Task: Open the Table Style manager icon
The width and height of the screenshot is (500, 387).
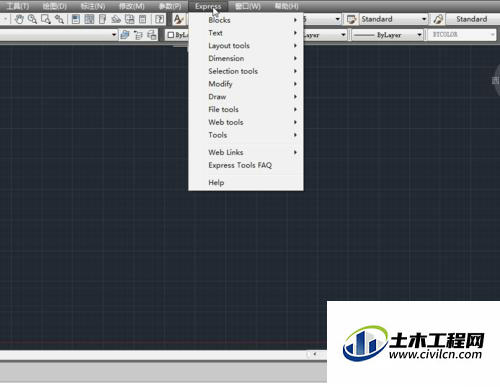Action: 438,19
